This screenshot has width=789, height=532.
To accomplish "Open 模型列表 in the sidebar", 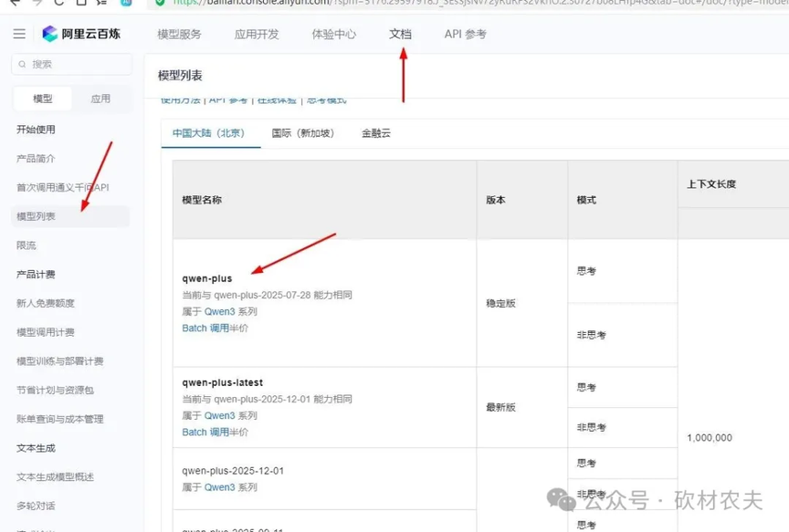I will (x=37, y=216).
